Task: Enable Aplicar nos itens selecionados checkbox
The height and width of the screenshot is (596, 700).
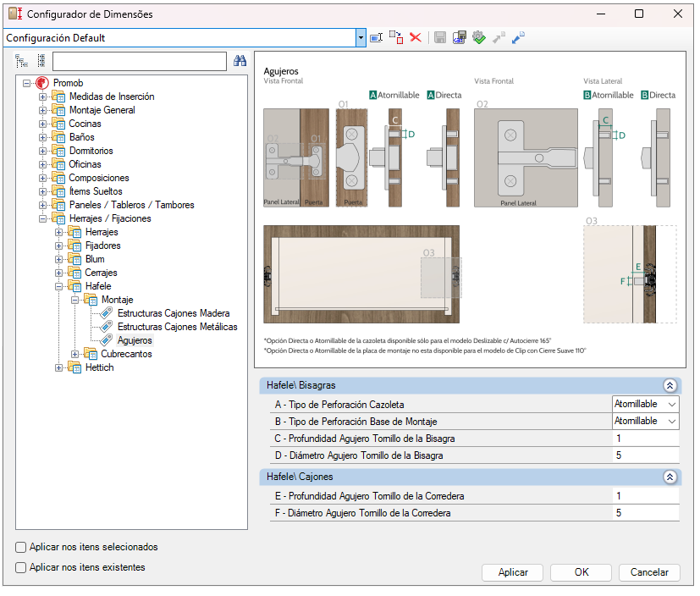Action: [21, 548]
